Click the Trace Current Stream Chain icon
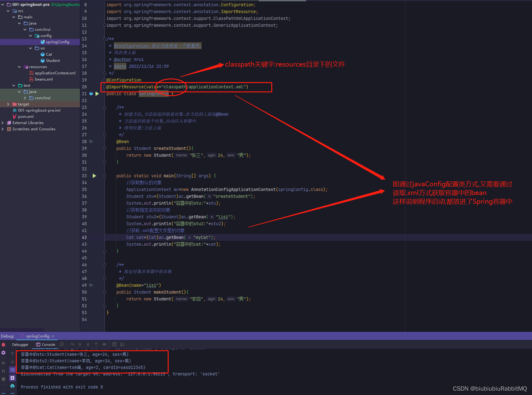Viewport: 532px width, 395px height. [123, 344]
